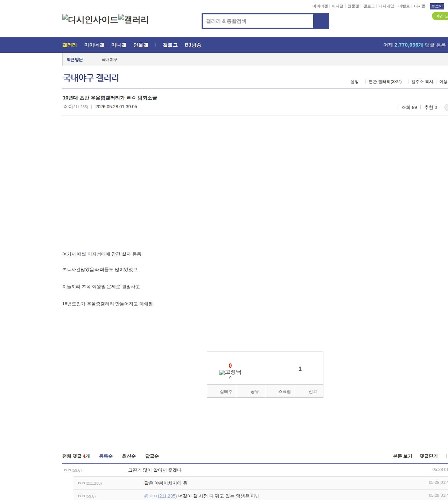Select 갤로그 in the blue navigation bar
Screen dimensions: 448x500
point(170,45)
